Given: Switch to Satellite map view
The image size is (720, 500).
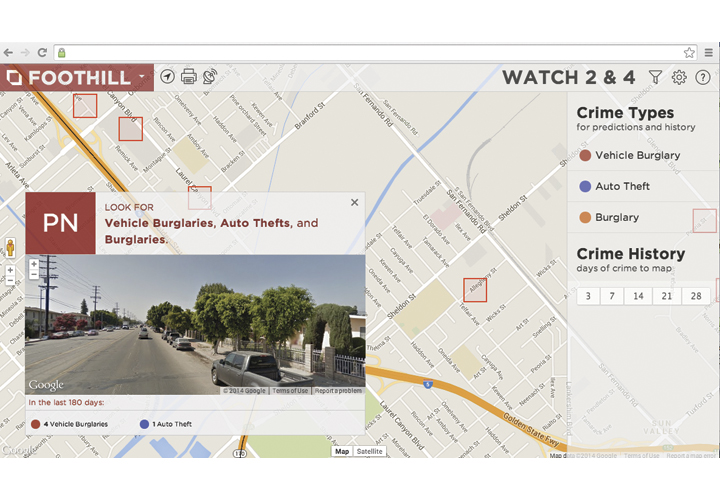Looking at the screenshot, I should click(370, 452).
